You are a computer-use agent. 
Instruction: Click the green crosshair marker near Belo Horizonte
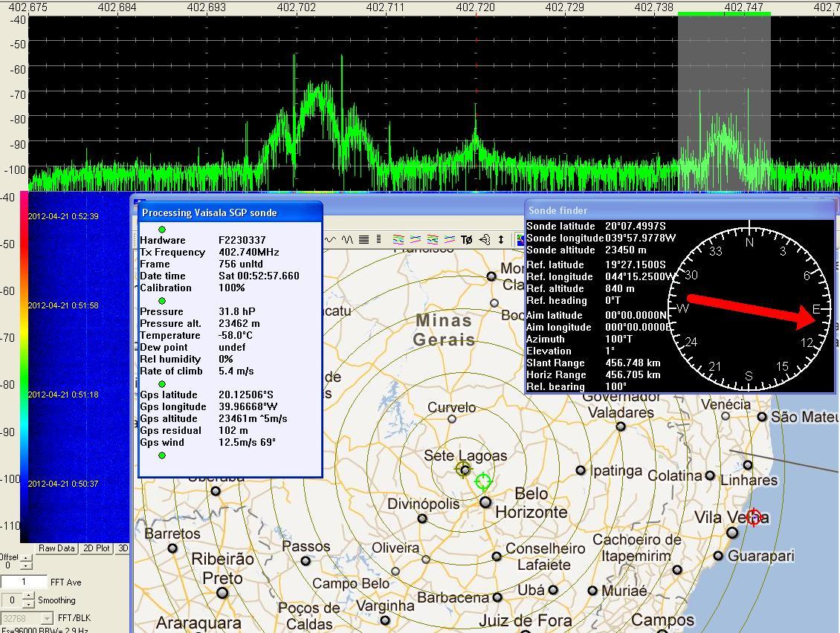tap(483, 482)
